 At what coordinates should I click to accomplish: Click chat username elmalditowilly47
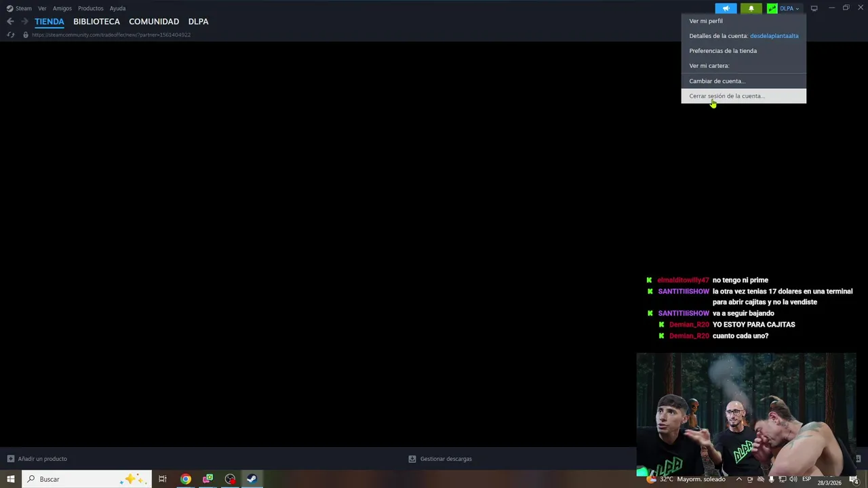coord(683,280)
